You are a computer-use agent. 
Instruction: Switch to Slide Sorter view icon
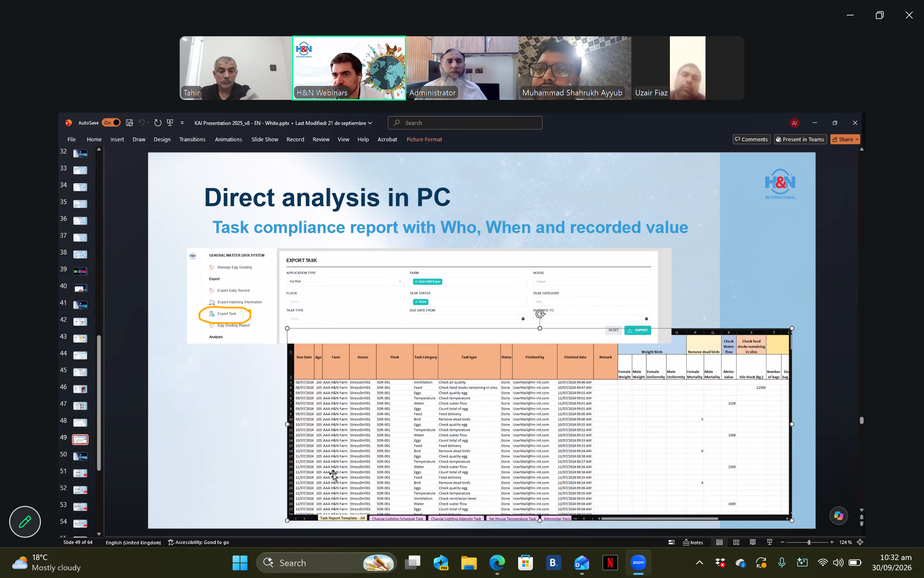(736, 542)
